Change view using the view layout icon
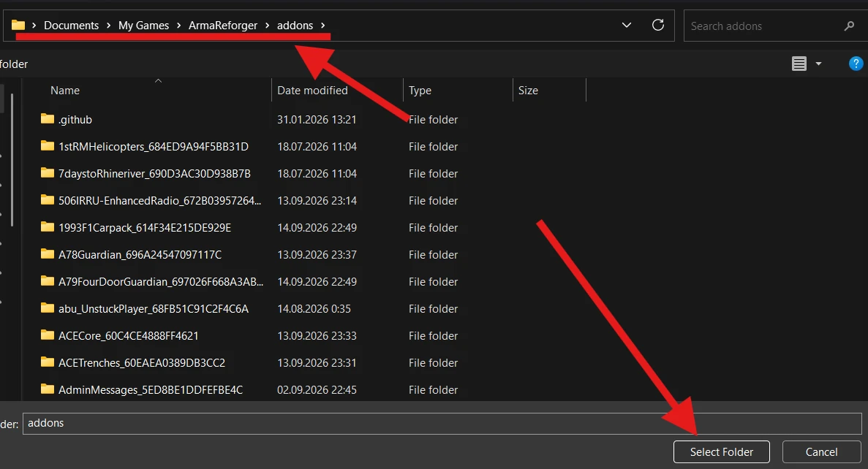 [799, 64]
